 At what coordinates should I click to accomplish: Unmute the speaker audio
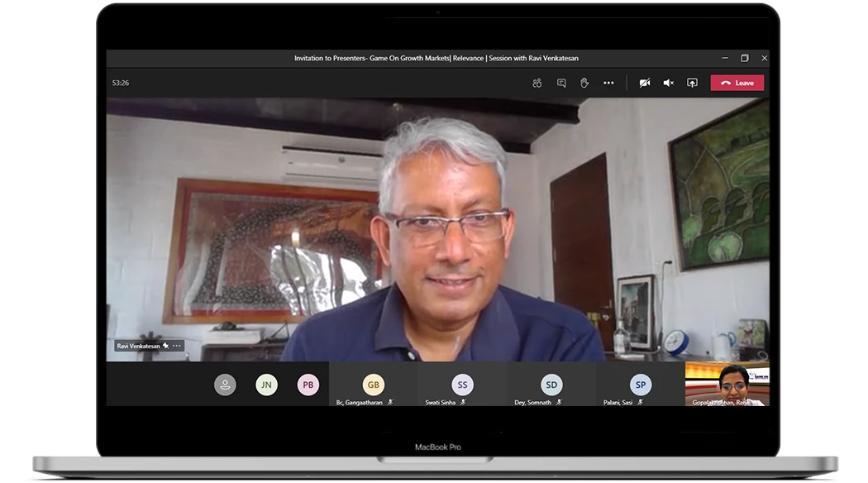668,83
